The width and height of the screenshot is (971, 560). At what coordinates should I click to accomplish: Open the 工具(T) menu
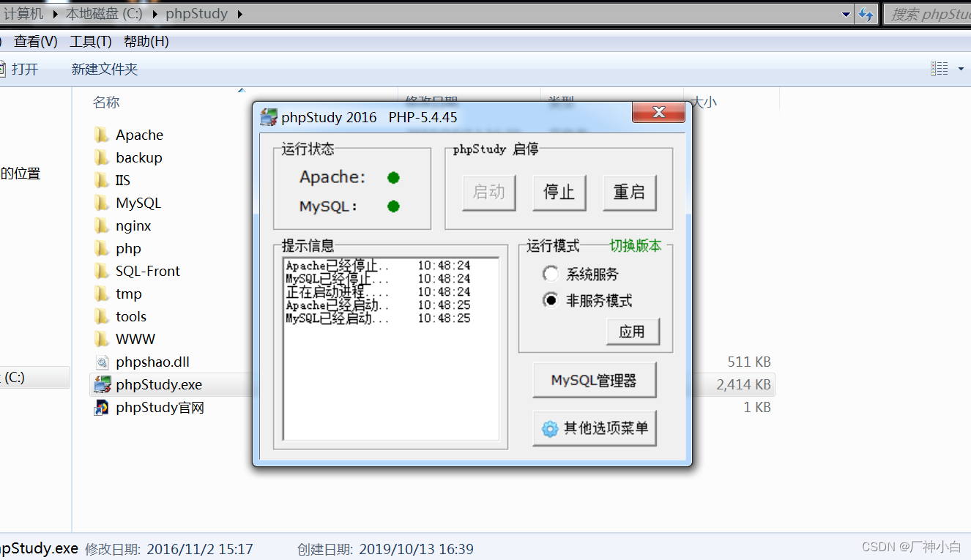pyautogui.click(x=91, y=42)
